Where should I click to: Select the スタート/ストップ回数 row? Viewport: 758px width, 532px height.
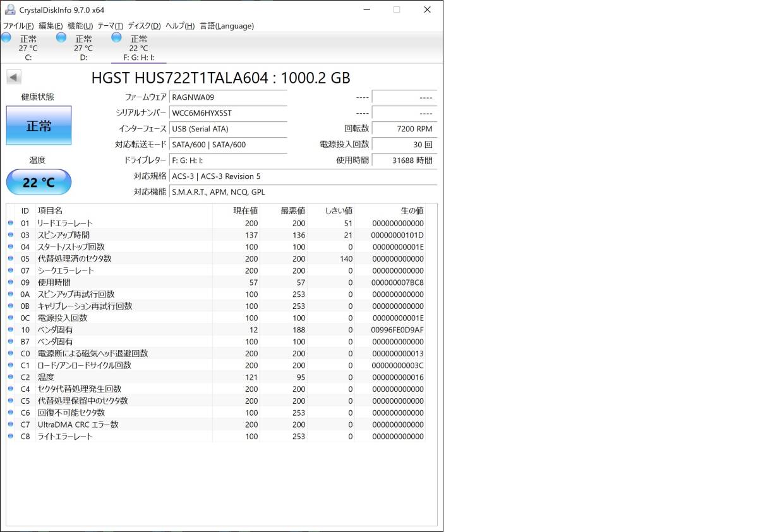(x=216, y=247)
